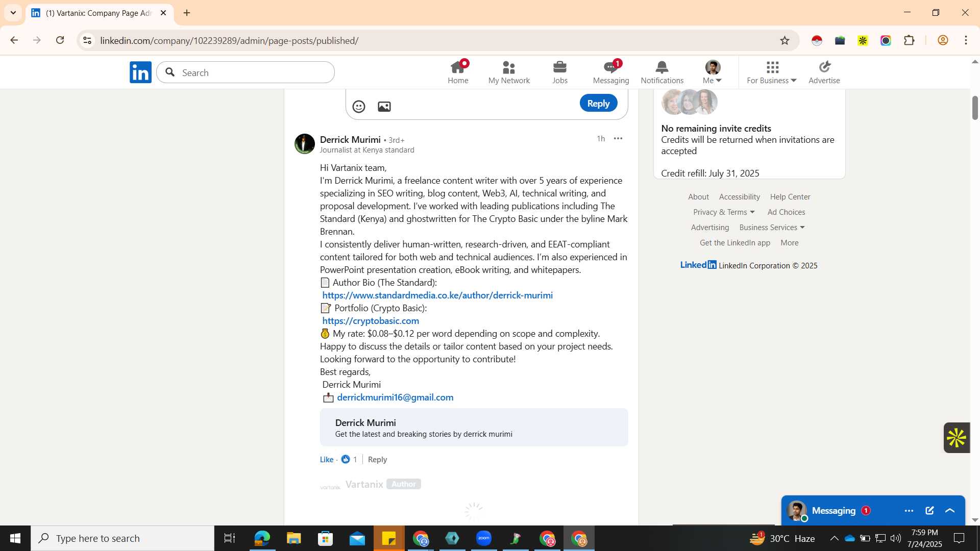Open Messaging nav icon
The height and width of the screenshot is (551, 980).
tap(611, 67)
